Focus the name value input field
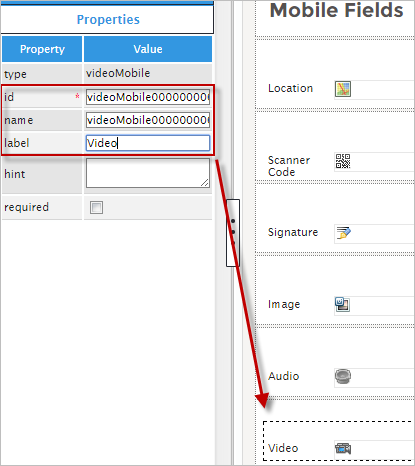The image size is (415, 466). 148,120
